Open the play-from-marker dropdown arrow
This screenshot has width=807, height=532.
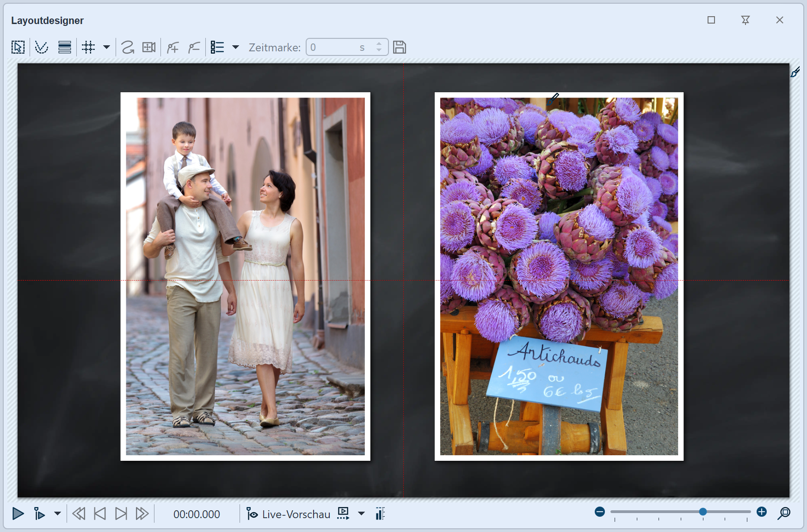pos(57,514)
